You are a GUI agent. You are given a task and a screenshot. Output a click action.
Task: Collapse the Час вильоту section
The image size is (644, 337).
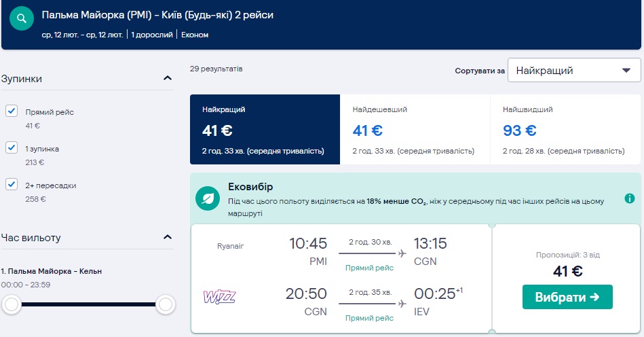168,237
